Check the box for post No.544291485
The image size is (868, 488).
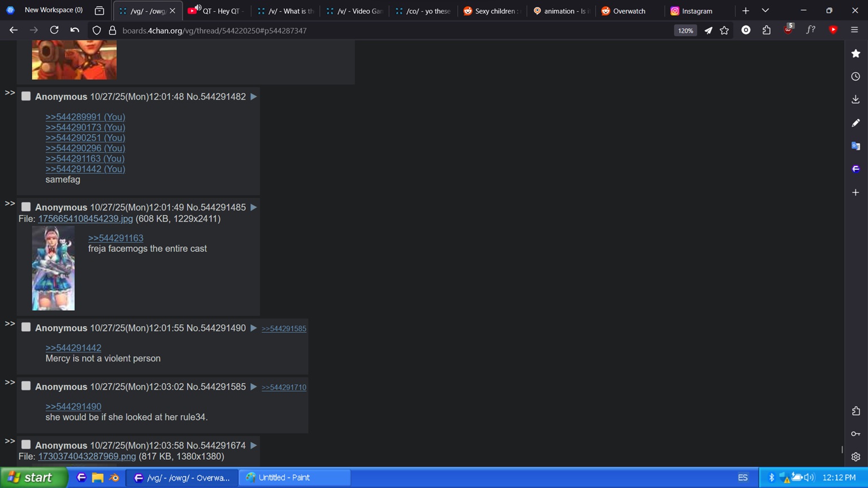tap(26, 207)
